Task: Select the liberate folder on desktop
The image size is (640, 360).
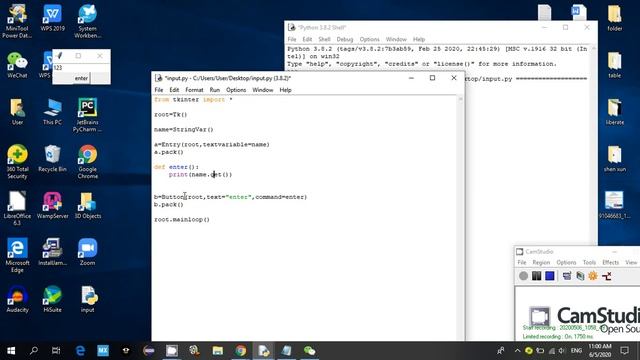Action: (614, 112)
